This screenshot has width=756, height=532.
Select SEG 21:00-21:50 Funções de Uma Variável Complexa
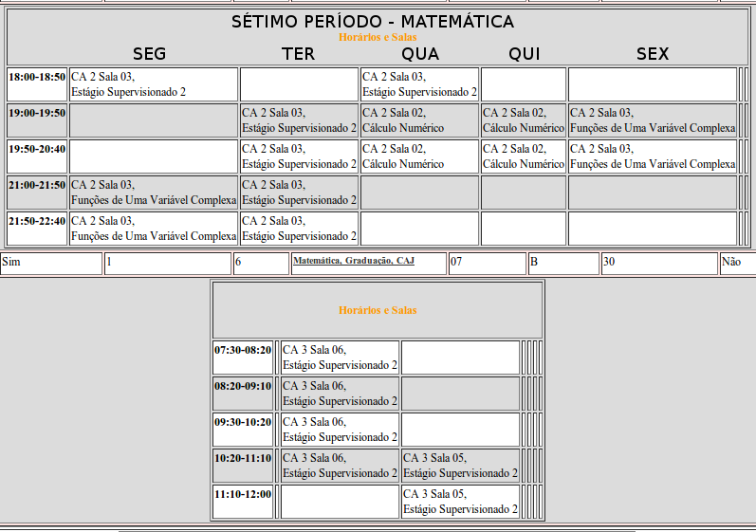(x=154, y=193)
